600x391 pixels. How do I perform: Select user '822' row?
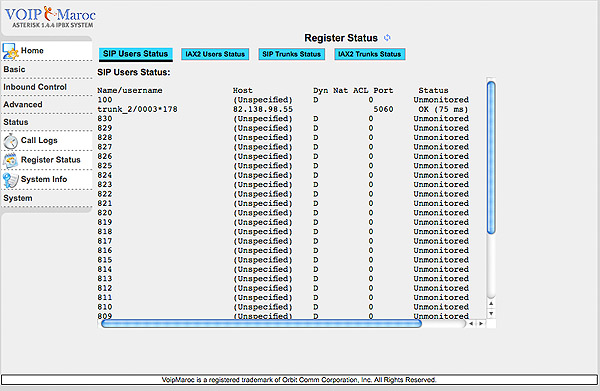(283, 194)
